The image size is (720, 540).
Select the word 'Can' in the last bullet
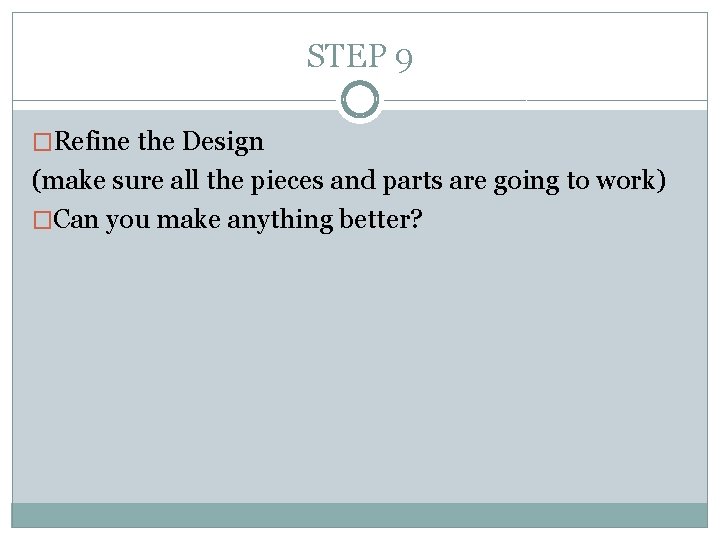(77, 220)
